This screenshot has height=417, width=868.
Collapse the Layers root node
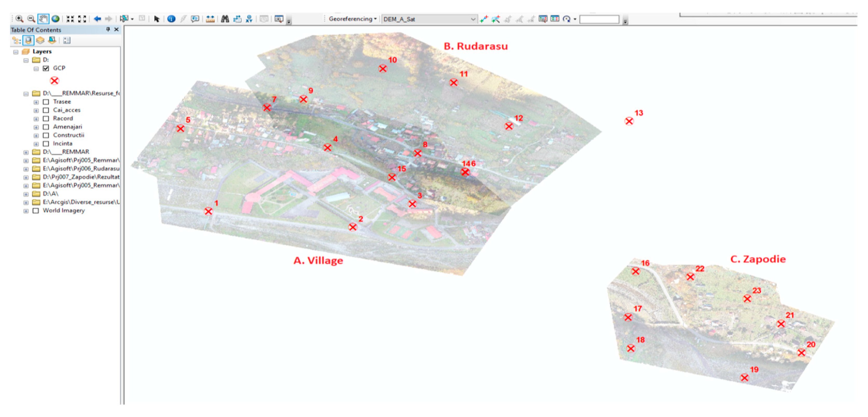click(16, 52)
